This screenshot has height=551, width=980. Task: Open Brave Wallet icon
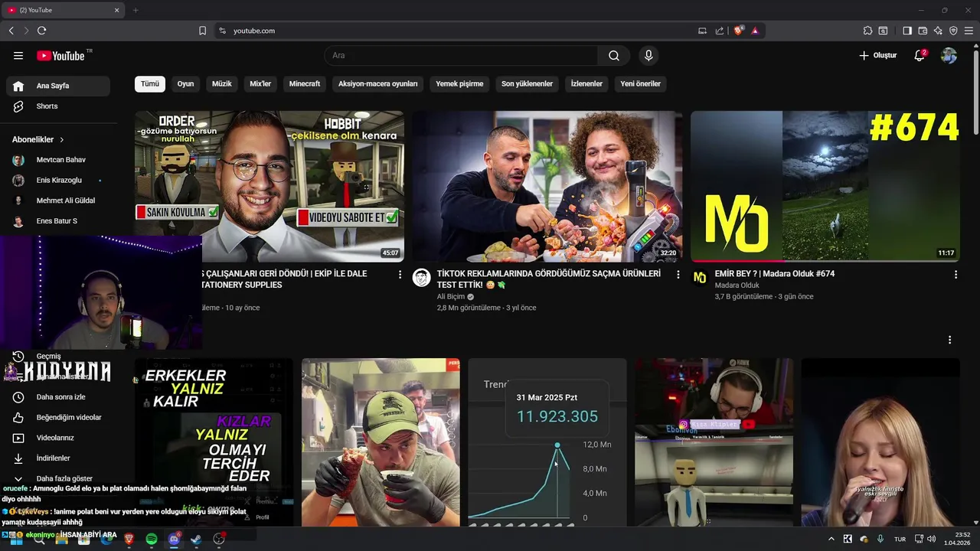coord(923,31)
